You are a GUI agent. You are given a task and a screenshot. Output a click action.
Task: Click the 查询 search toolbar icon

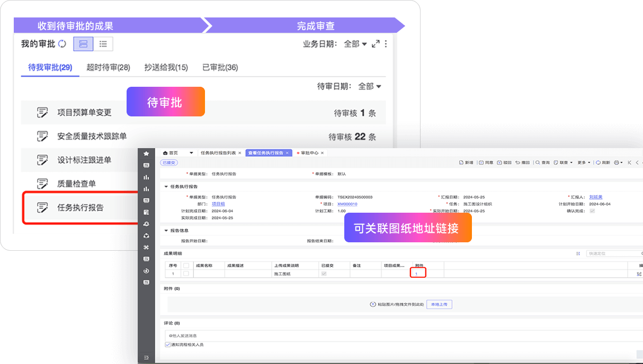click(542, 162)
